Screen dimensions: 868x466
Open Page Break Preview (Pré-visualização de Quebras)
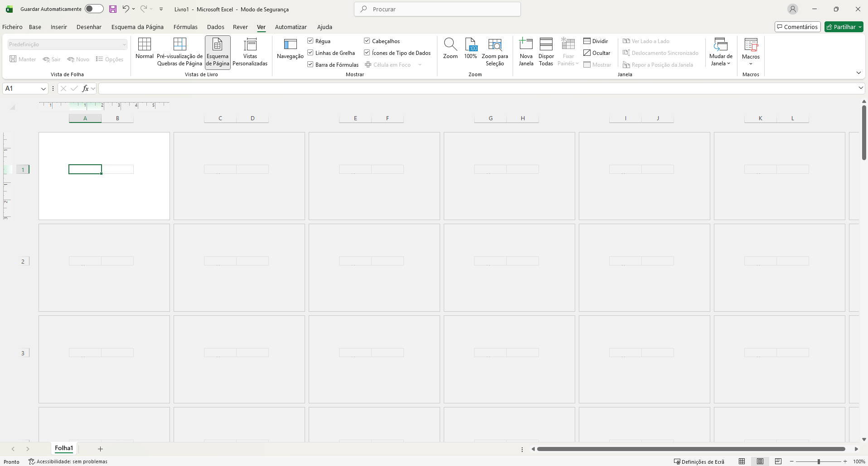[180, 52]
